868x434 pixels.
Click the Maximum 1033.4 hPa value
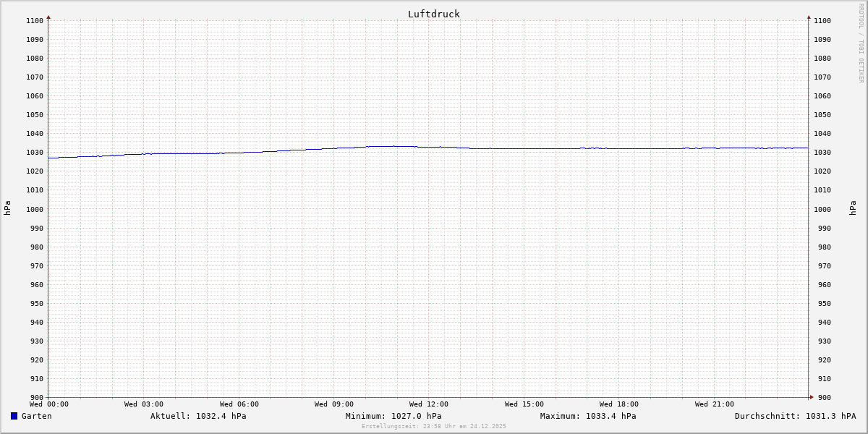pos(588,416)
